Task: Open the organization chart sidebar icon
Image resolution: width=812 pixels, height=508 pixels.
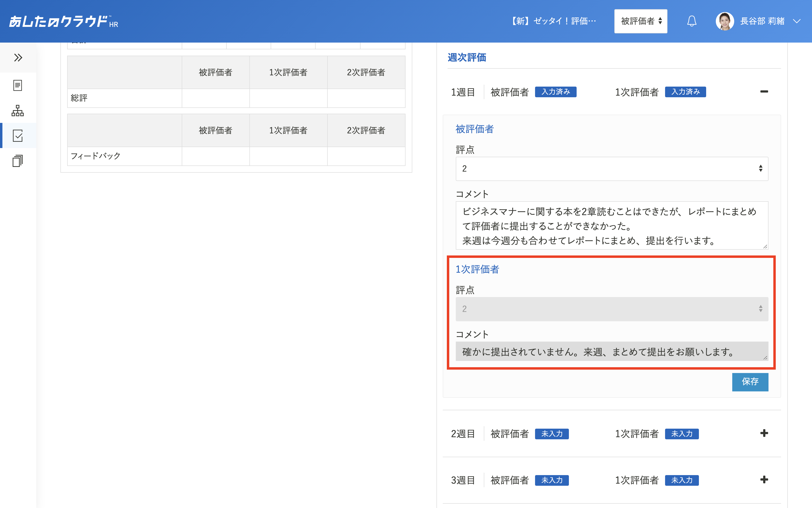Action: [18, 111]
